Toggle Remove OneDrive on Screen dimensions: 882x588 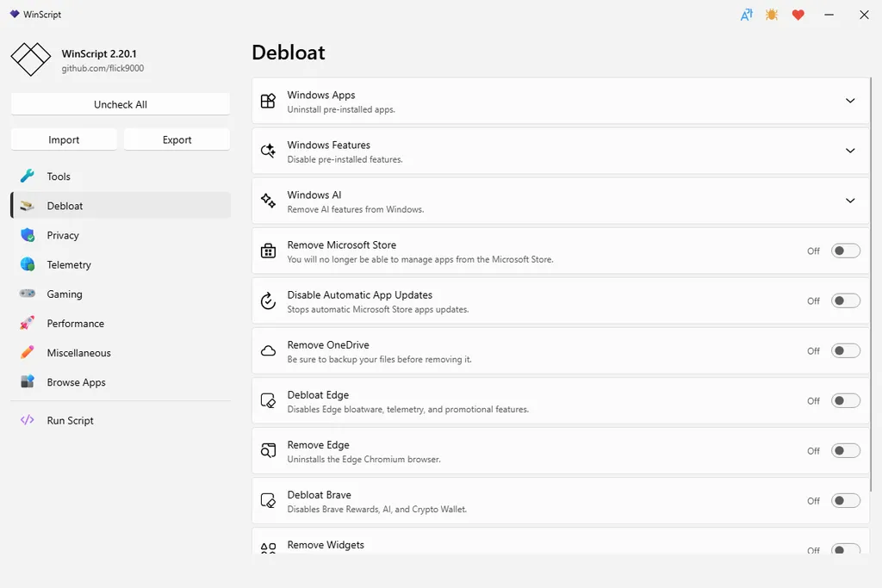[846, 350]
